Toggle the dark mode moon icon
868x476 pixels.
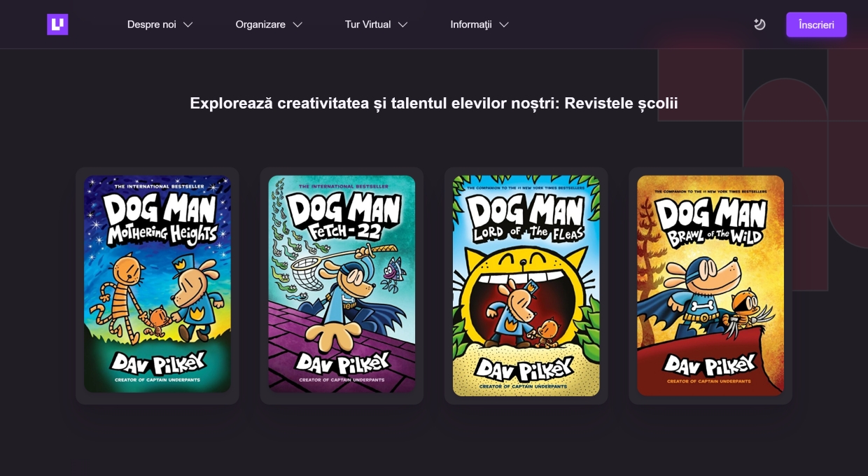coord(759,24)
